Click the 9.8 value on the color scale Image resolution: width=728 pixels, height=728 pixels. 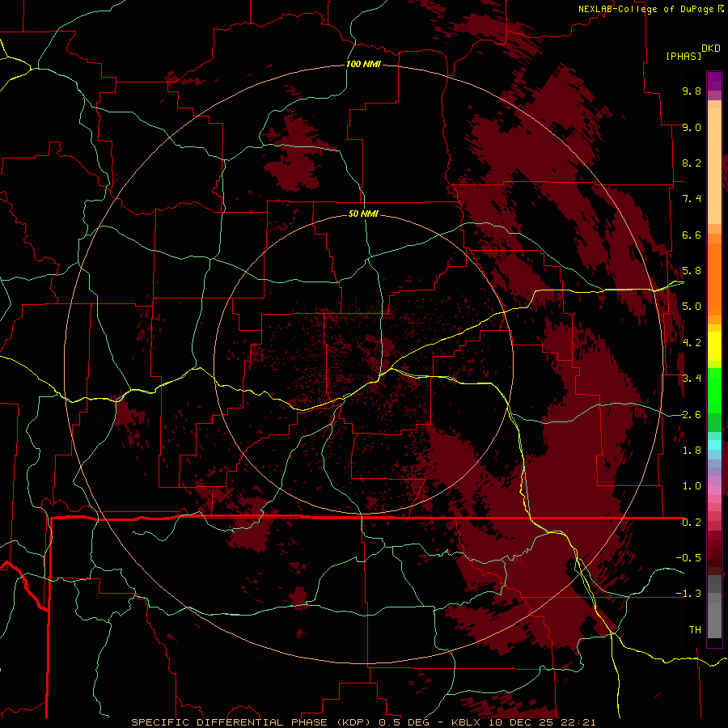point(692,91)
